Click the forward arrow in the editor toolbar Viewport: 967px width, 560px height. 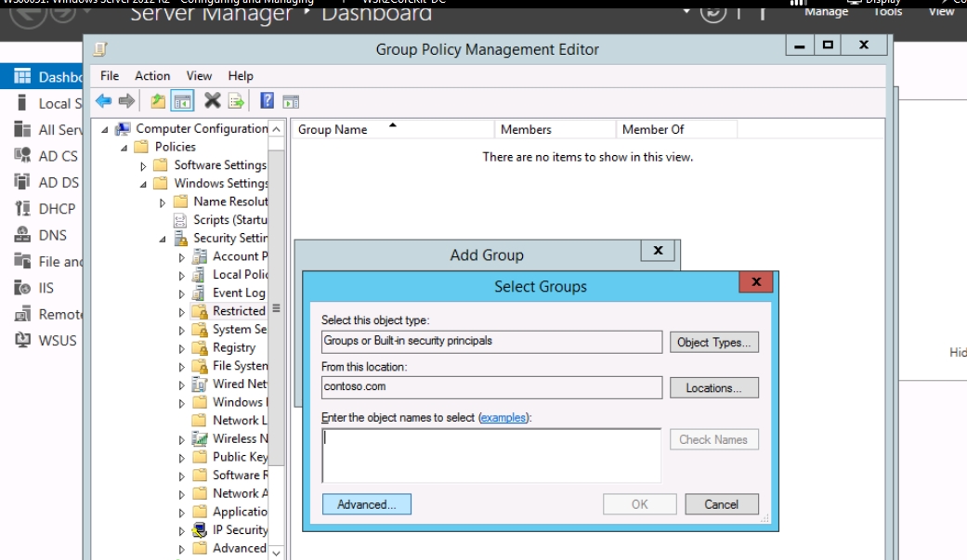tap(126, 101)
